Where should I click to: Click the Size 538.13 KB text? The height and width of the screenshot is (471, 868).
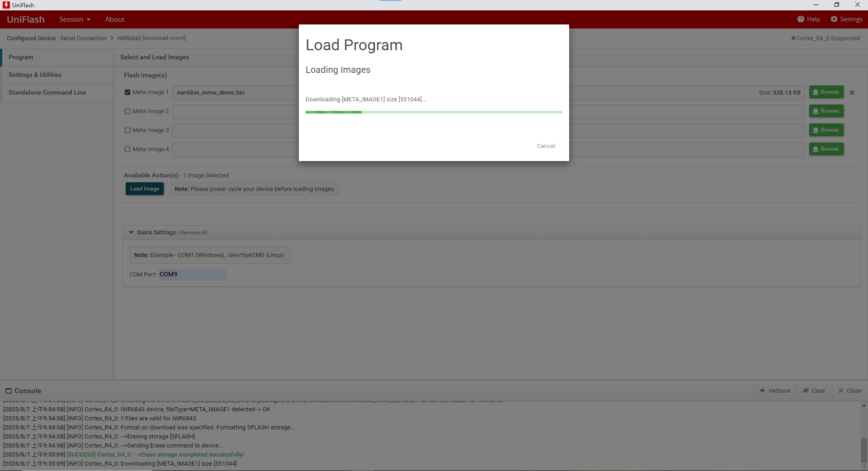point(779,93)
